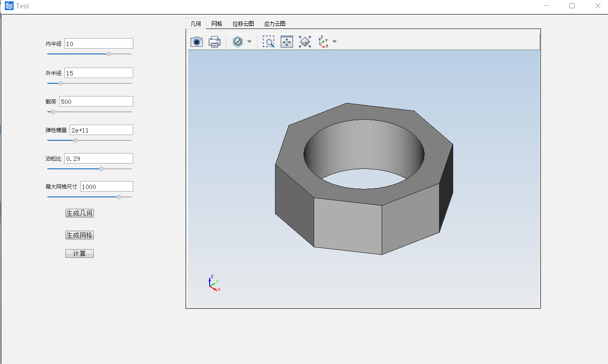Click the 泊松比 input field

point(99,158)
